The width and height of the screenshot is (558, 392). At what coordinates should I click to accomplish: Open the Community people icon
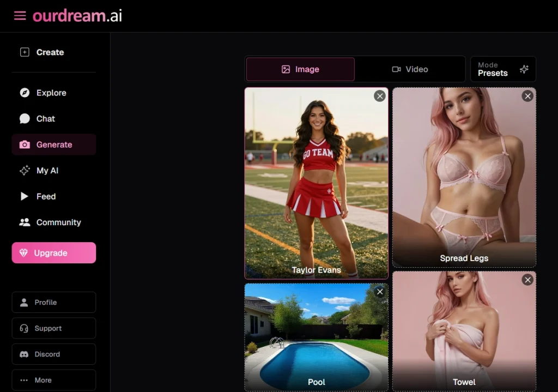(24, 222)
